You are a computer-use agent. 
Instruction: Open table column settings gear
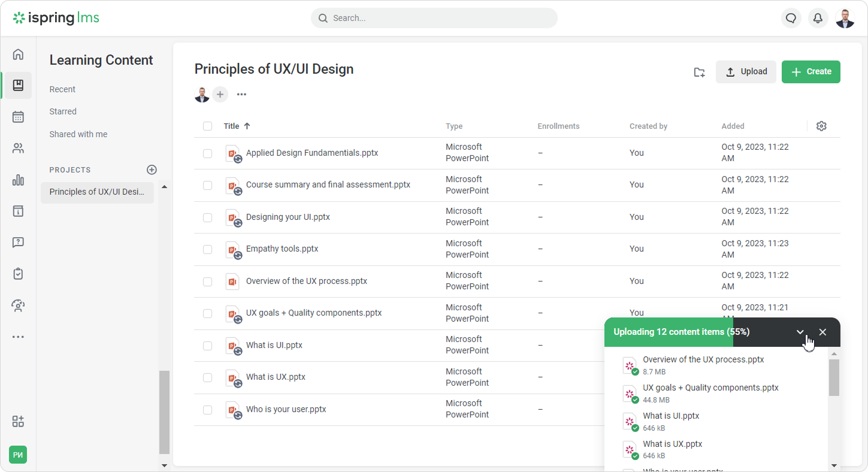(821, 126)
